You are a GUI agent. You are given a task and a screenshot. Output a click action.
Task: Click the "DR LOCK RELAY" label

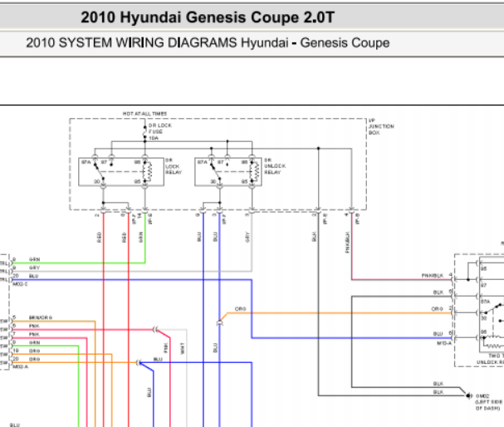[x=174, y=166]
